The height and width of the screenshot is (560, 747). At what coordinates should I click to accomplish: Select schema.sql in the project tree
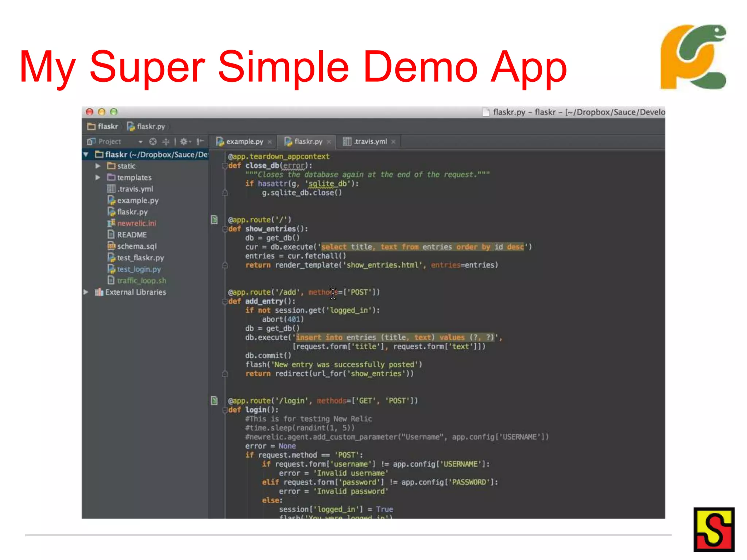[x=132, y=246]
